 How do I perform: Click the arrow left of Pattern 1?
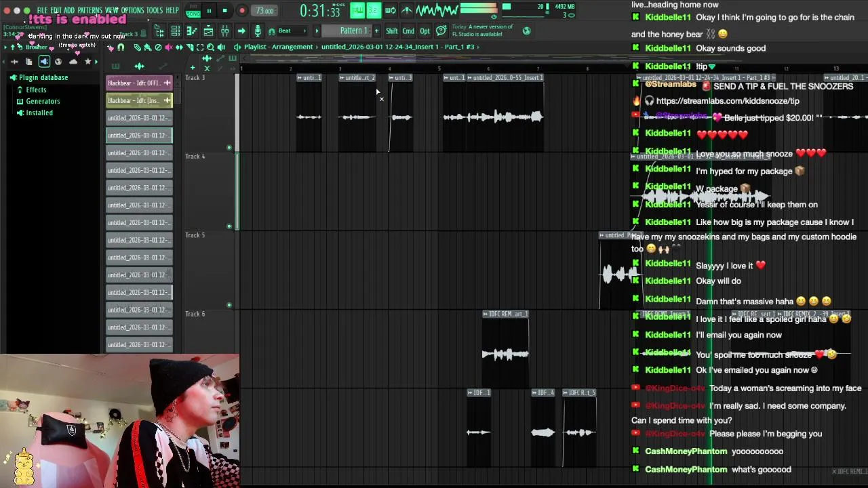[x=316, y=31]
